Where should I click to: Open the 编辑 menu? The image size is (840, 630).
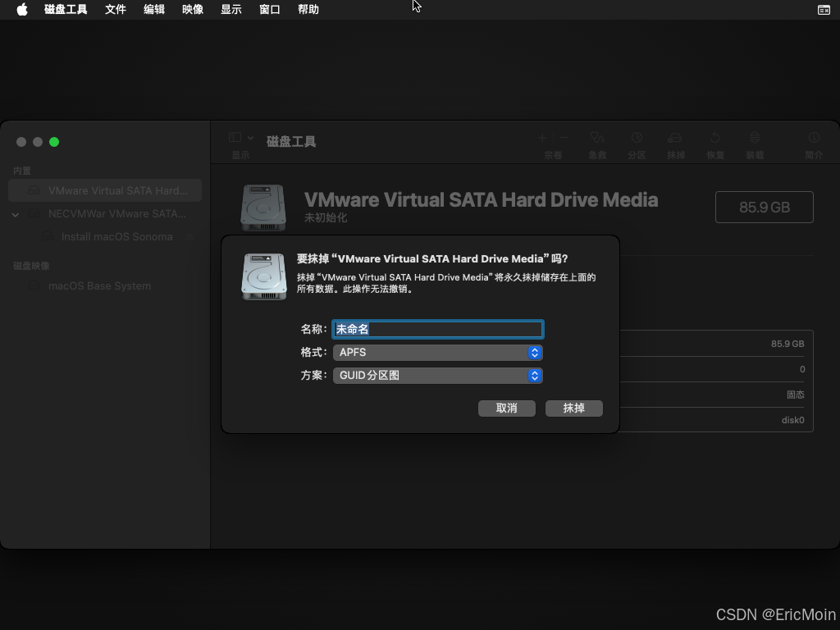coord(153,10)
